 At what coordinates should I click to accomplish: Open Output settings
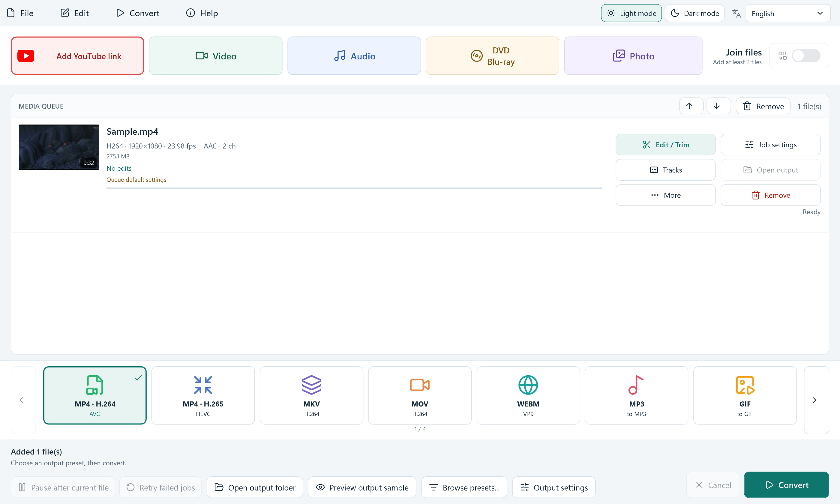(554, 487)
